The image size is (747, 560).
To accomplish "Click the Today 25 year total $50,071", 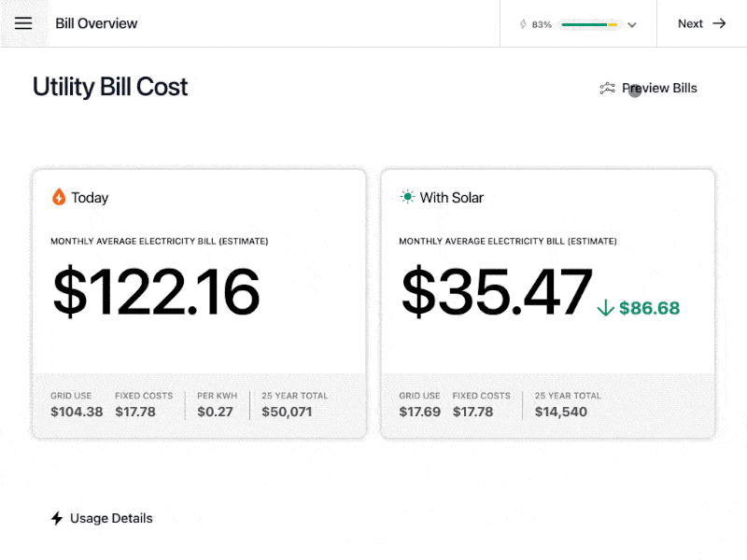I will 287,412.
